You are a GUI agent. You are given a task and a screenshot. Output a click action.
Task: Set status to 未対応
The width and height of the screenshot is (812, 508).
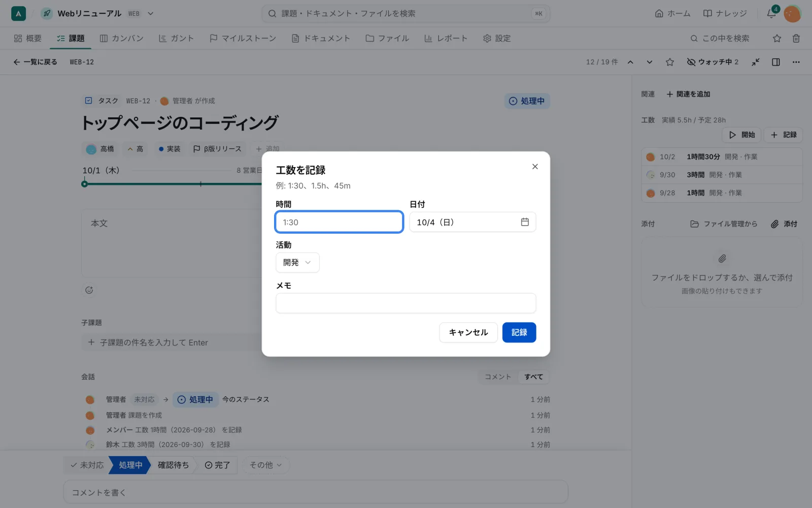87,465
